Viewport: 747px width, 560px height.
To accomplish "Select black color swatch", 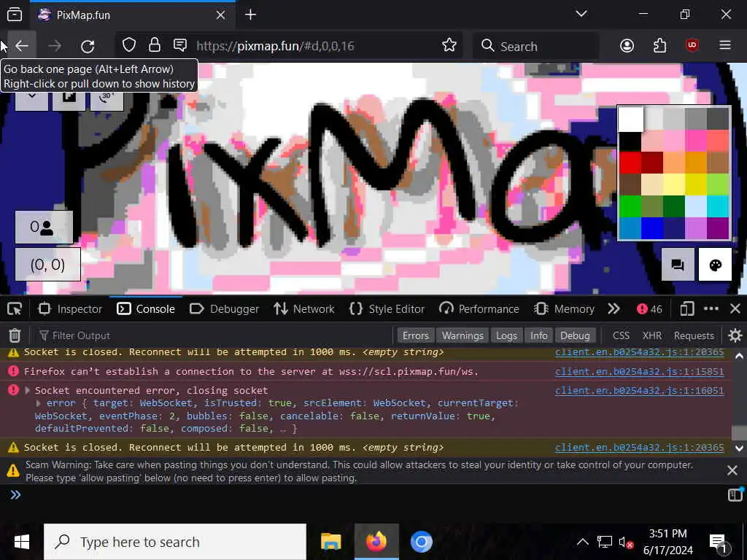I will (630, 141).
